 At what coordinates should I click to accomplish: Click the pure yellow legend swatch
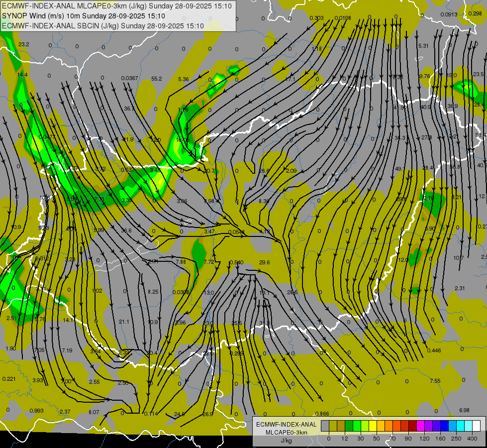[x=373, y=426]
